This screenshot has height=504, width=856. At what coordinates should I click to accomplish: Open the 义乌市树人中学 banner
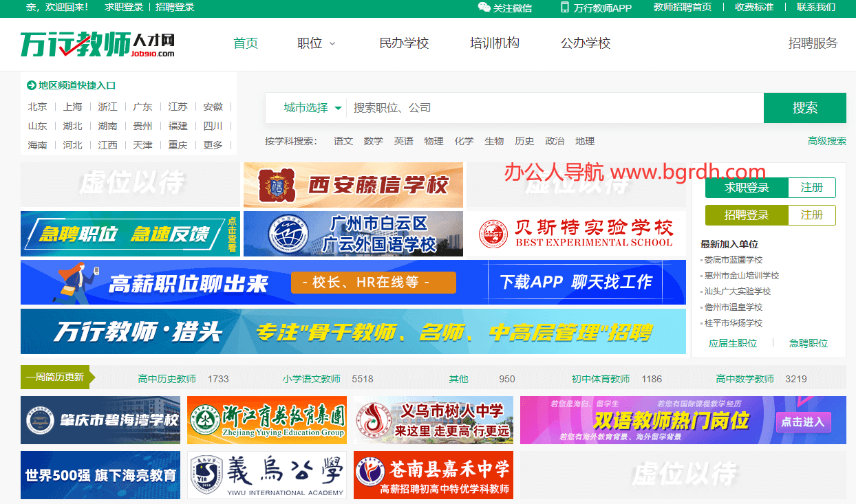(x=434, y=420)
